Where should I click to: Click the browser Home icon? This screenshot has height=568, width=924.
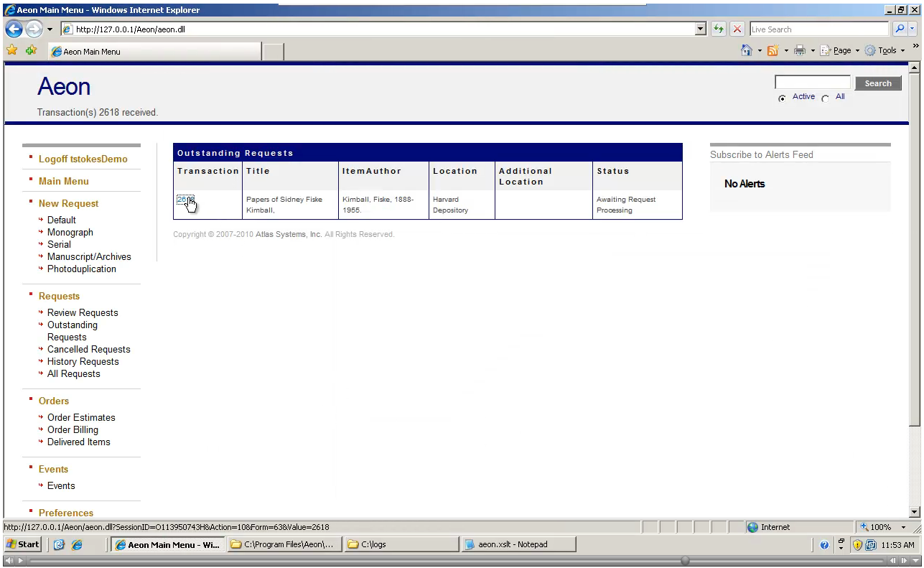click(x=747, y=50)
